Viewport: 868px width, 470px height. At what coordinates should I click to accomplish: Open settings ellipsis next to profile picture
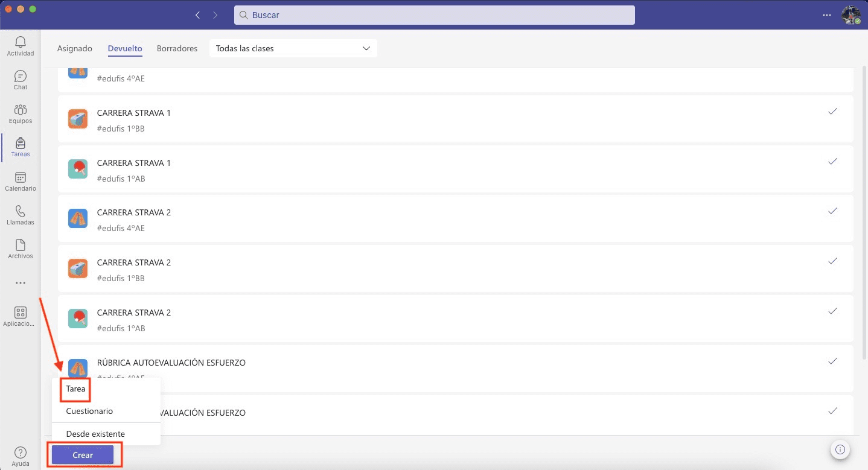[827, 15]
